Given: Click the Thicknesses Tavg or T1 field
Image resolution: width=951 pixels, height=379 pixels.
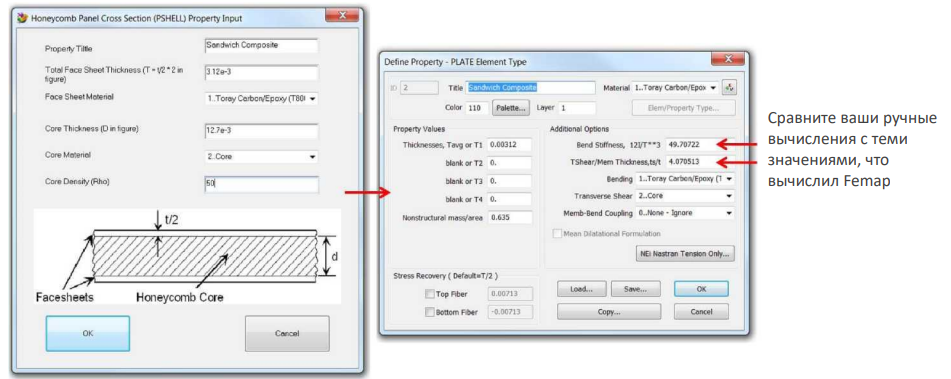Looking at the screenshot, I should click(509, 145).
